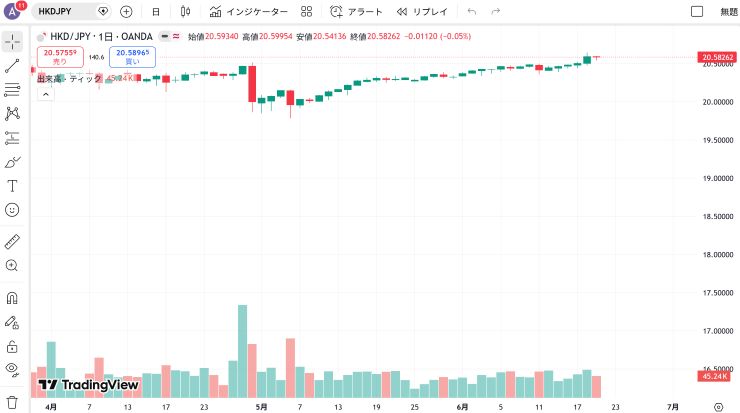Click the zoom in magnifier tool
This screenshot has height=413, width=740.
(12, 266)
